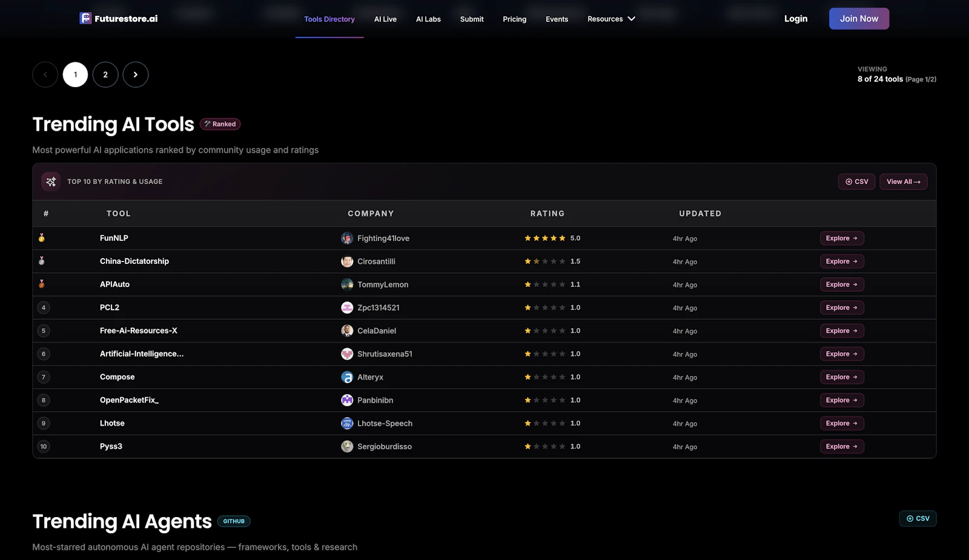969x560 pixels.
Task: Click the Cirosantilli avatar icon
Action: point(347,262)
